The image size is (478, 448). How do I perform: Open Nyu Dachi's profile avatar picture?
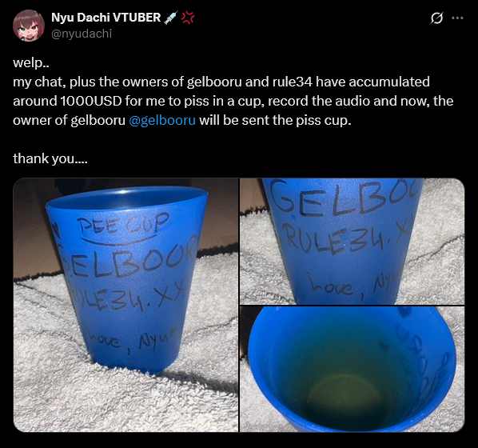(x=29, y=26)
